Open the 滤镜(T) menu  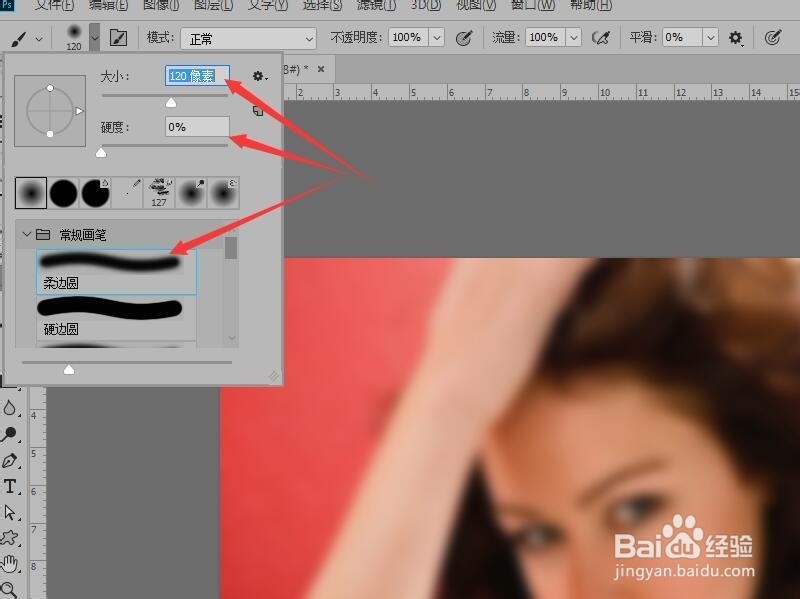pos(376,6)
